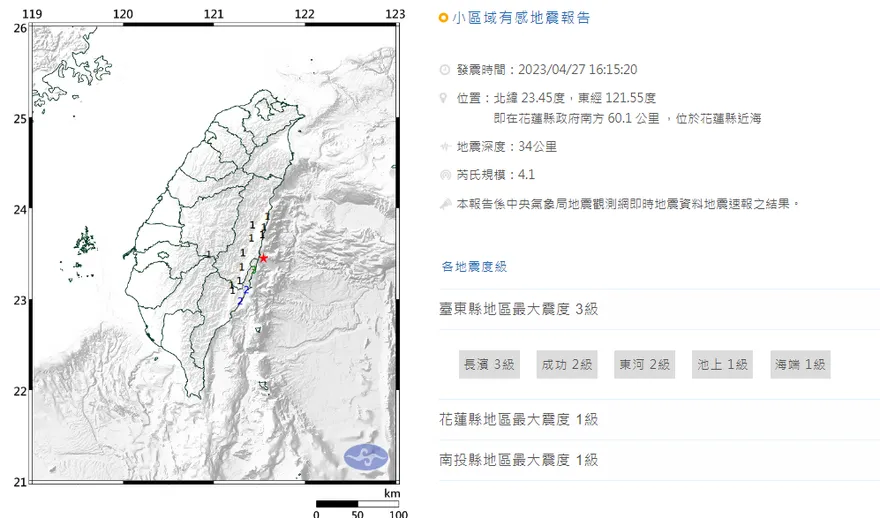
Task: Click the location pin icon beside 位置
Action: click(444, 98)
